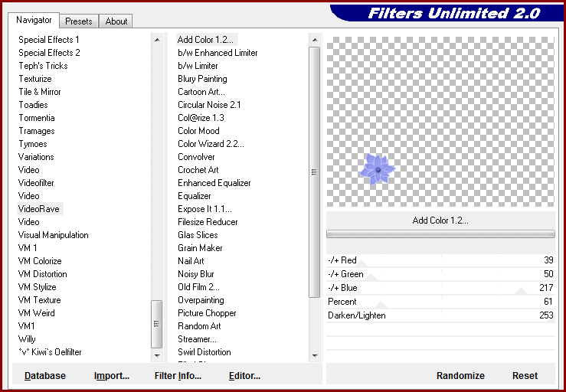Screen dimensions: 566x392
Task: Choose the Glas Slices filter
Action: pyautogui.click(x=198, y=235)
